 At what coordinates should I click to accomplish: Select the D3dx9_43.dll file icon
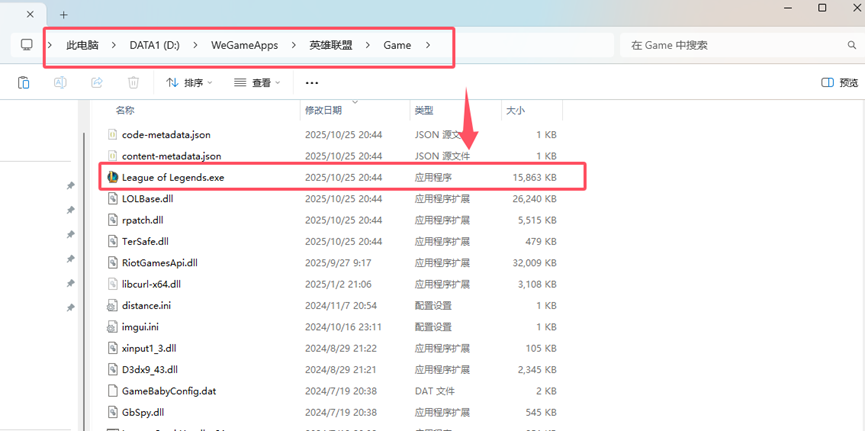click(113, 369)
